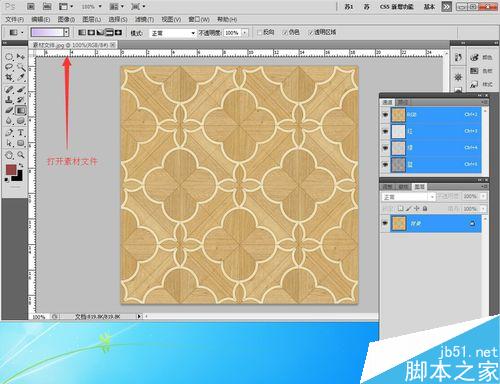Select the Lasso tool
Viewport: 500px width, 384px height.
pos(9,67)
